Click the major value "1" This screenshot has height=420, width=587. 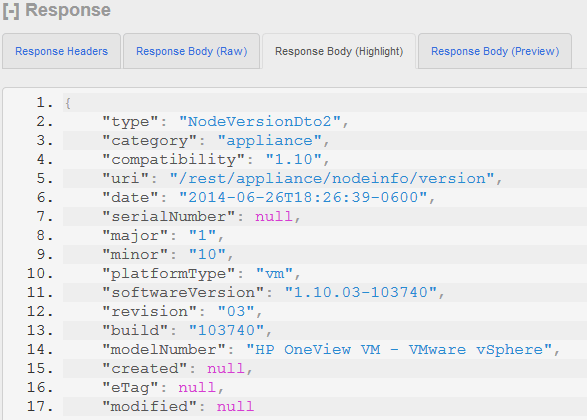click(202, 236)
